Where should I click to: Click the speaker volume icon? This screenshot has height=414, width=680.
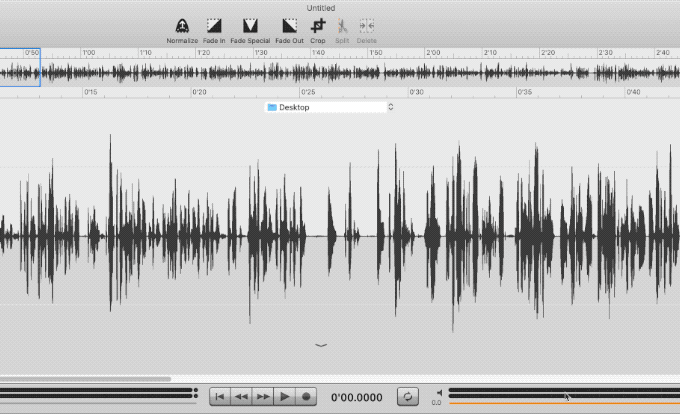click(x=439, y=393)
